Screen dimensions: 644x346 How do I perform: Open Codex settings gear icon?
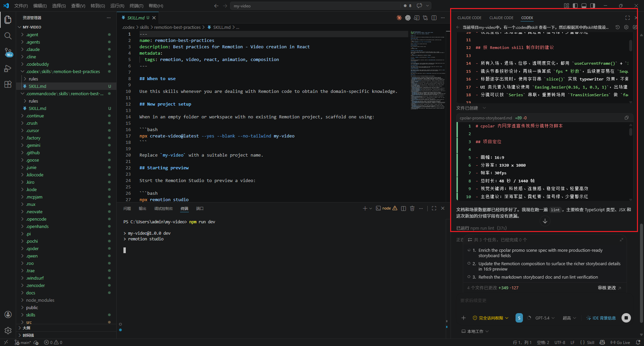point(626,27)
